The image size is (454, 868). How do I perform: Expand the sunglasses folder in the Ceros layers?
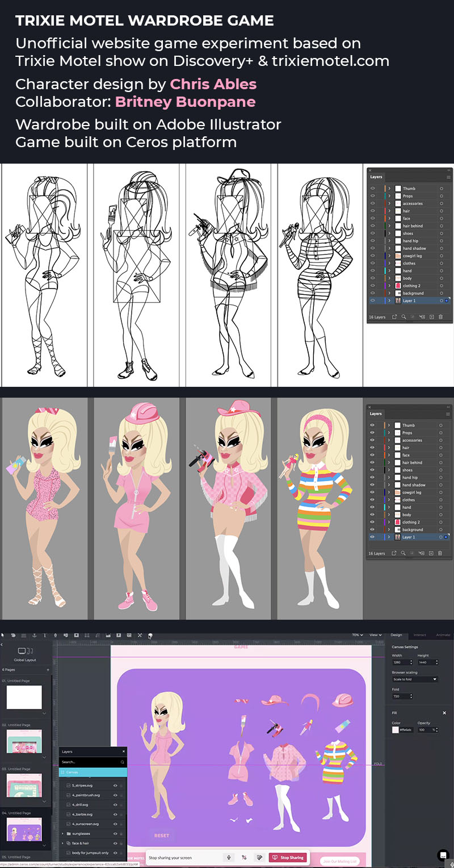(x=62, y=833)
